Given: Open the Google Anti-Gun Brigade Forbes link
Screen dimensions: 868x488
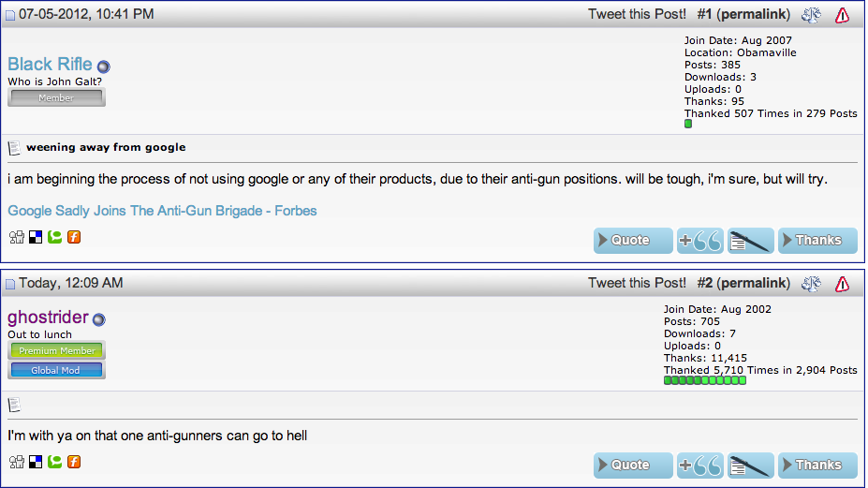Looking at the screenshot, I should coord(162,211).
